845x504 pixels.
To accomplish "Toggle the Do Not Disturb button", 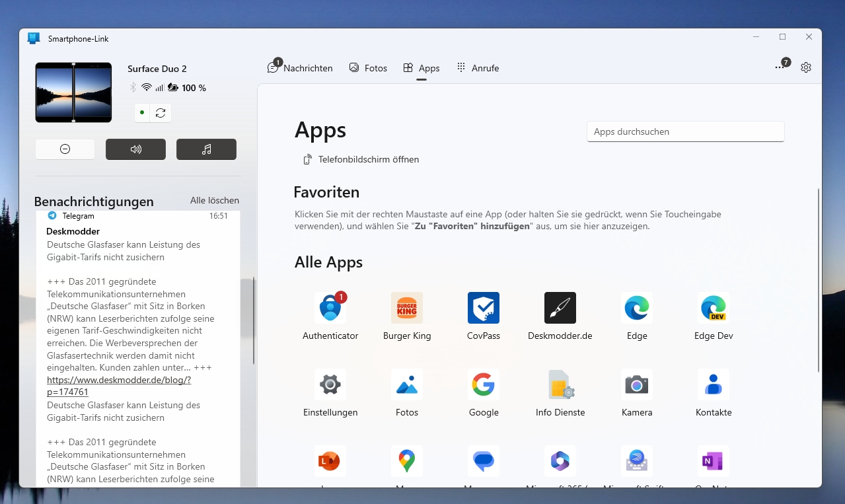I will click(65, 149).
